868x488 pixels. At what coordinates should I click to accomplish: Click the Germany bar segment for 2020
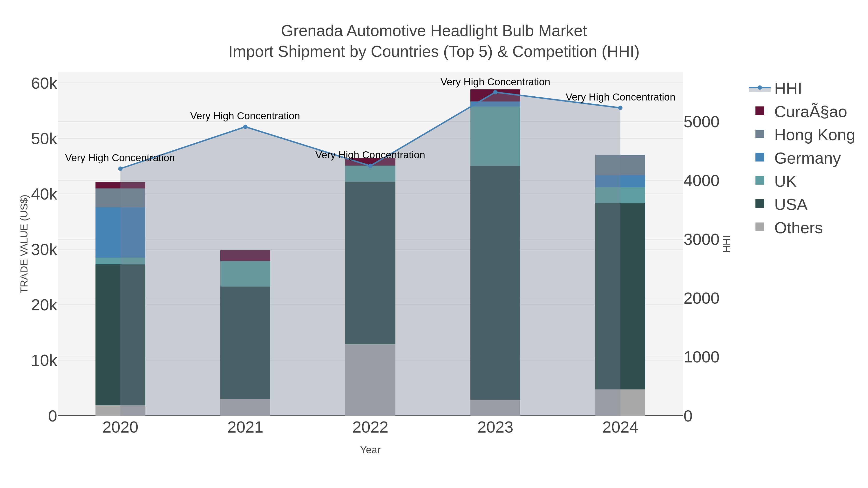[x=120, y=232]
